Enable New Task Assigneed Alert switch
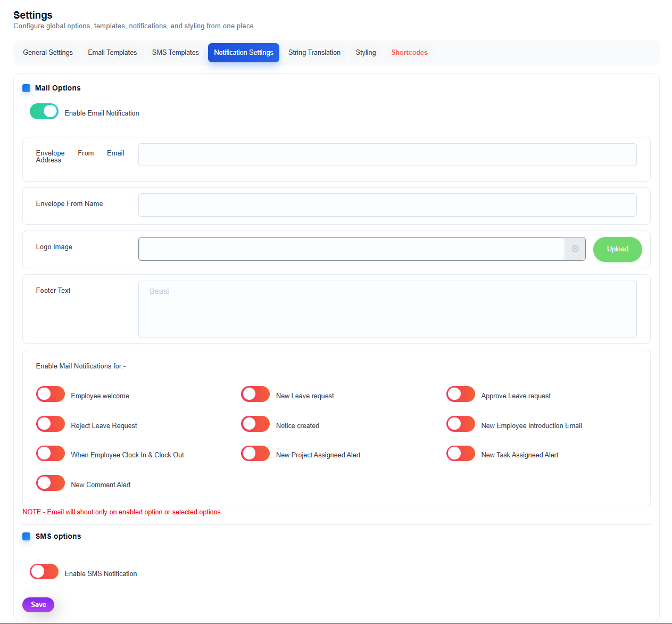Screen dimensions: 672x624 pos(461,453)
